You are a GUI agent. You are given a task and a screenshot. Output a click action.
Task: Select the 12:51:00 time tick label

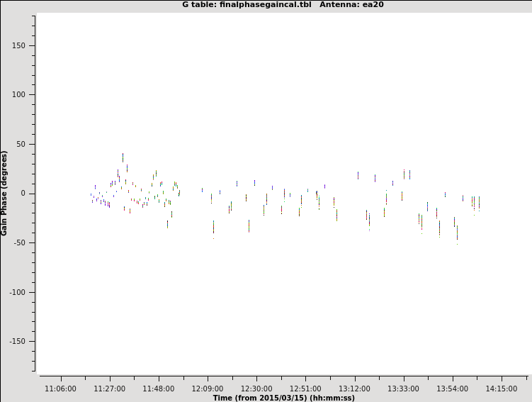(305, 389)
